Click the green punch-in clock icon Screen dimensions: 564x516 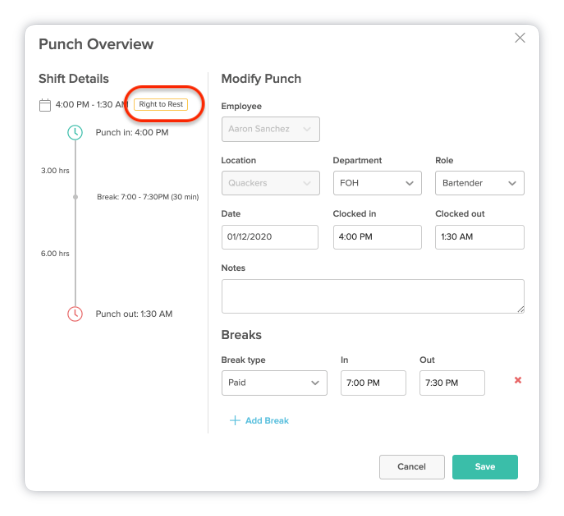(x=75, y=132)
